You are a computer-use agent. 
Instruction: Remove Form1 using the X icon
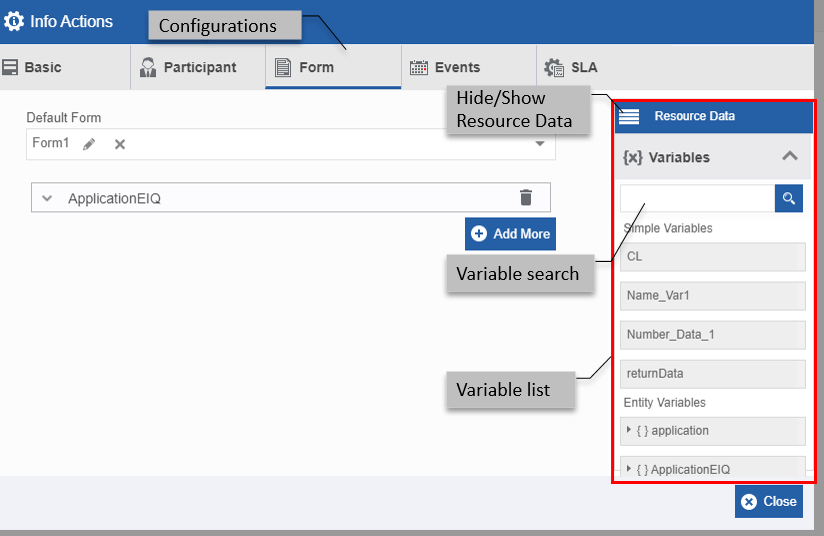pos(120,144)
